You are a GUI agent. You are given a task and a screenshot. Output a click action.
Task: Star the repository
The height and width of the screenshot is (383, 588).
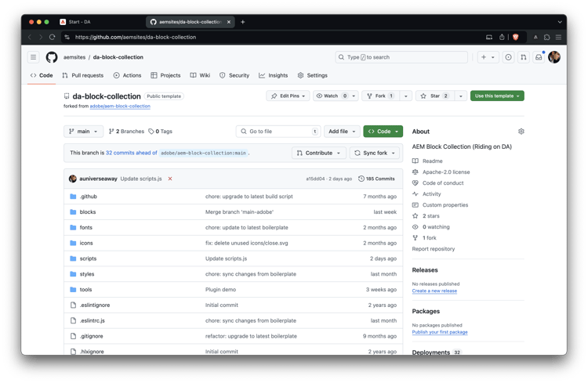(434, 96)
